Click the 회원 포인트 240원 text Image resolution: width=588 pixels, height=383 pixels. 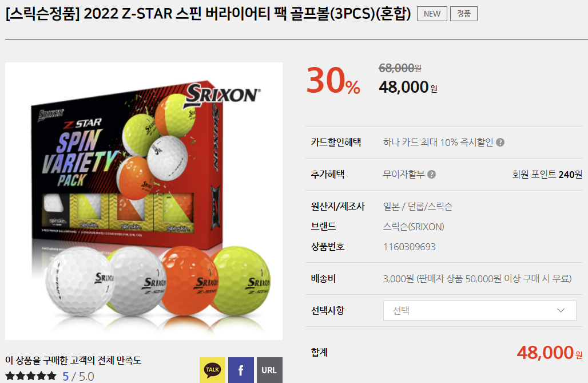547,174
